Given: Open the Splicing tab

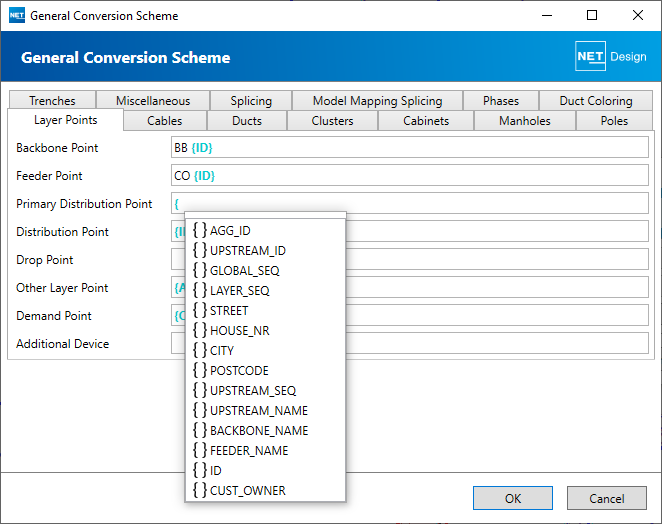Looking at the screenshot, I should tap(251, 100).
